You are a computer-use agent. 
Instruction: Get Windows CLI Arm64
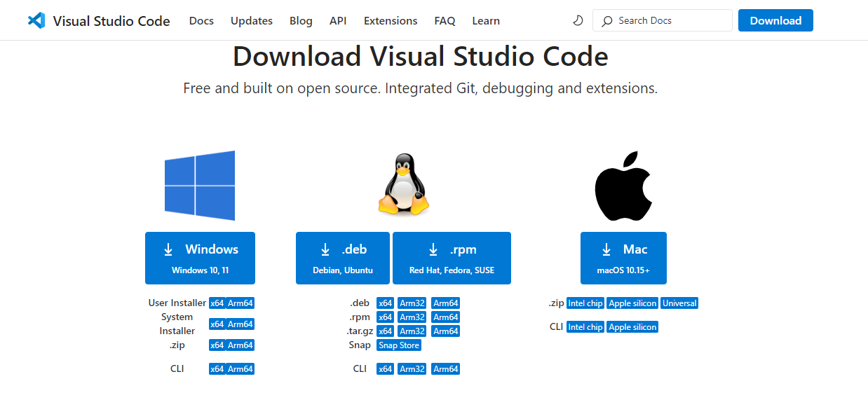coord(240,369)
